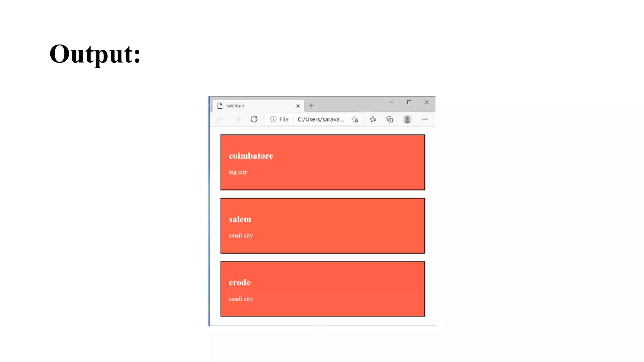The height and width of the screenshot is (362, 644).
Task: Select the ex8.html browser tab
Action: coord(258,106)
